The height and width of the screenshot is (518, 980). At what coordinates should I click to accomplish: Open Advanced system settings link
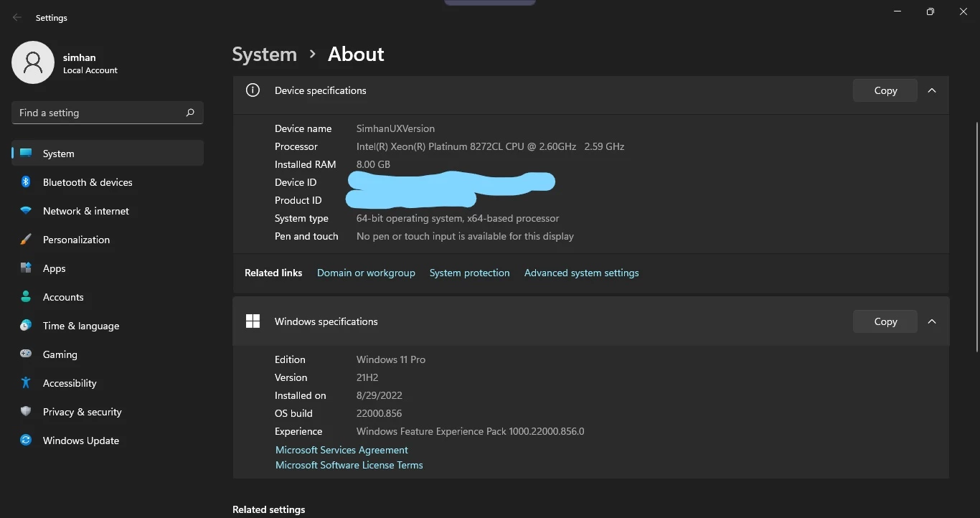click(581, 273)
